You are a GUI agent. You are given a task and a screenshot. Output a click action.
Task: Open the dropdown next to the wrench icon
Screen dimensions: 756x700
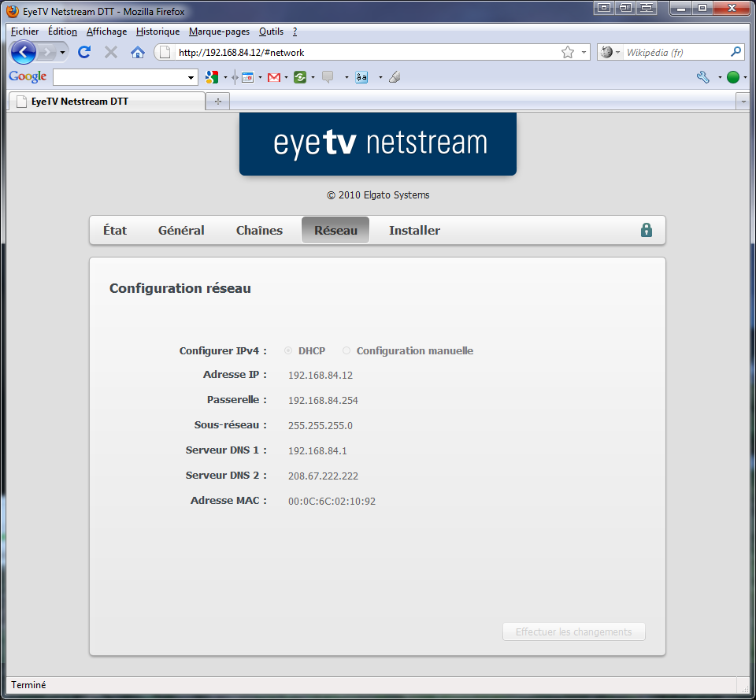tap(720, 77)
